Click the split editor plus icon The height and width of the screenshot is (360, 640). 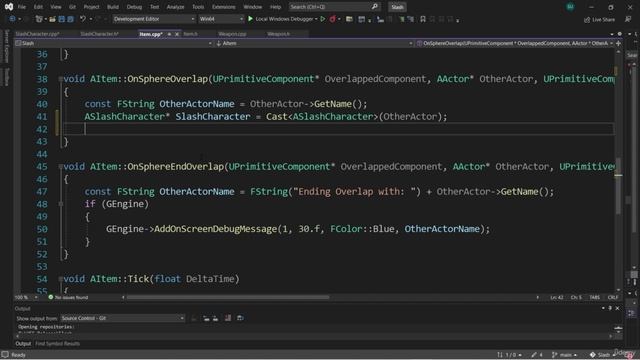(x=619, y=43)
